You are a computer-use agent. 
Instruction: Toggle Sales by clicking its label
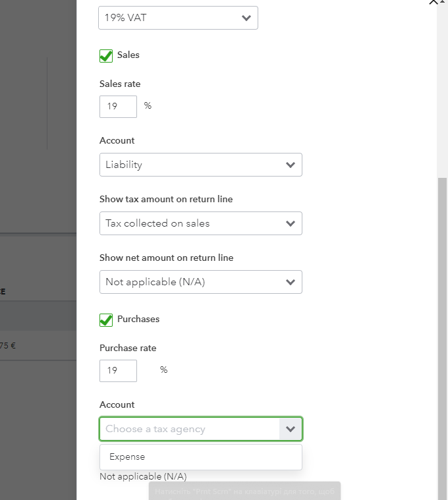click(x=128, y=55)
